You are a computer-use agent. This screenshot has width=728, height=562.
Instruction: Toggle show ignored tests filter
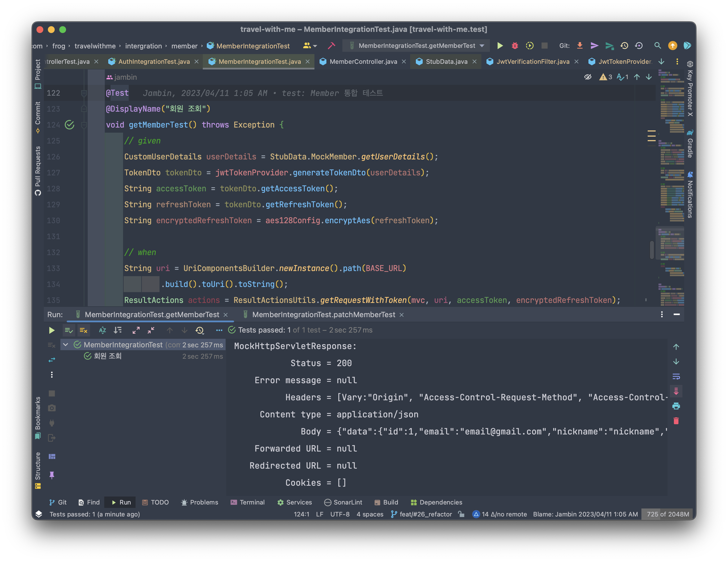pyautogui.click(x=83, y=330)
